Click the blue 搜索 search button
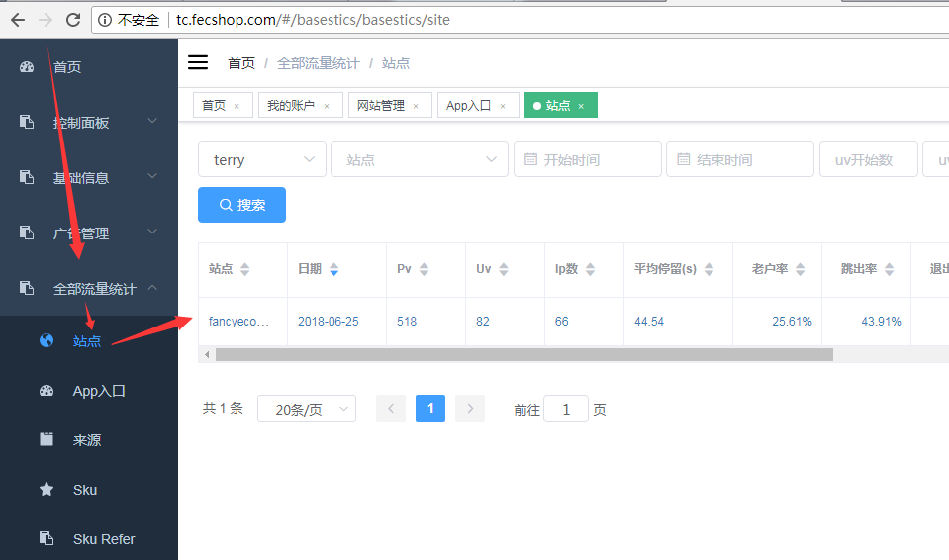Viewport: 949px width, 560px height. (x=242, y=205)
